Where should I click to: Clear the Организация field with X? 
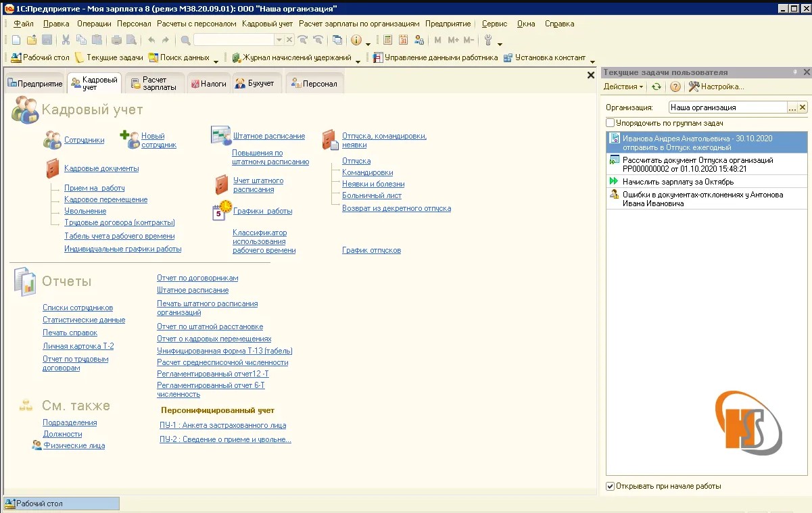pyautogui.click(x=803, y=107)
